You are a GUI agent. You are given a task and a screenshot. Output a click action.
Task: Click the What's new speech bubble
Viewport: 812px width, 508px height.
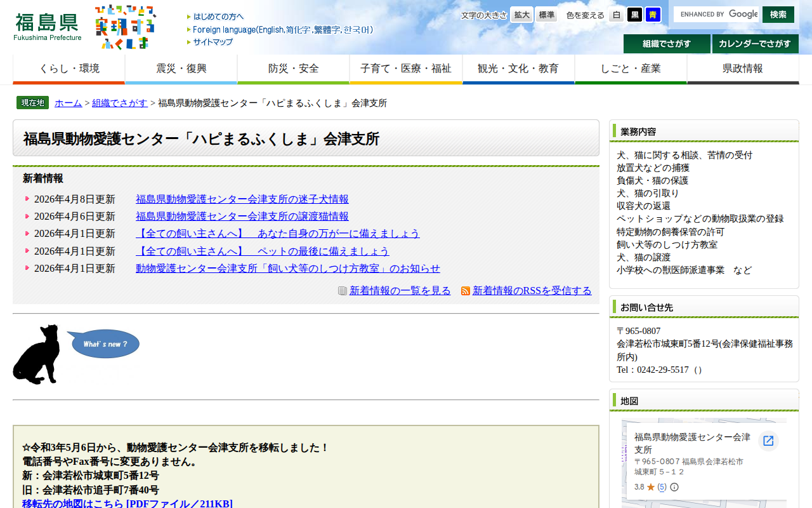(105, 344)
